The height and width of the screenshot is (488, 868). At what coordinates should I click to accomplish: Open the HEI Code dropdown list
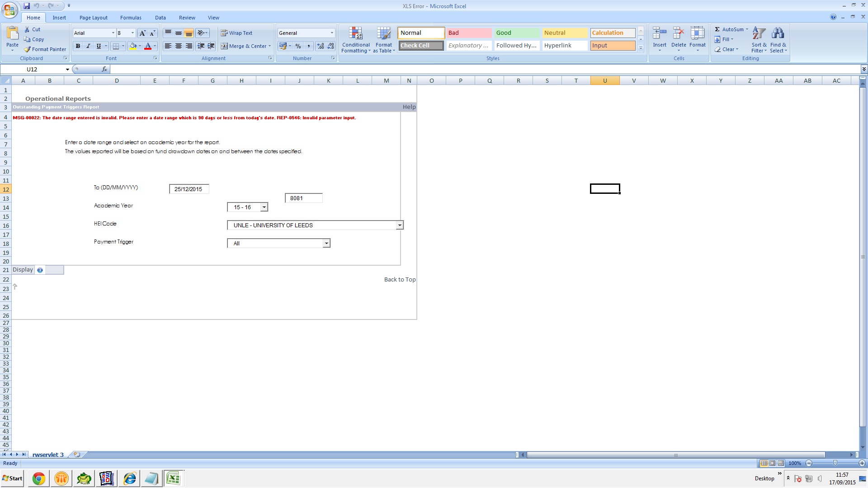click(x=400, y=225)
